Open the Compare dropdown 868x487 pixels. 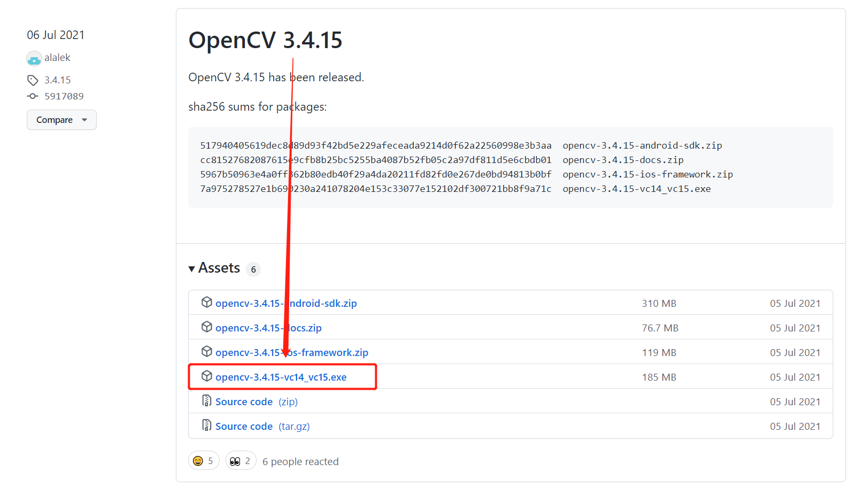pyautogui.click(x=61, y=120)
